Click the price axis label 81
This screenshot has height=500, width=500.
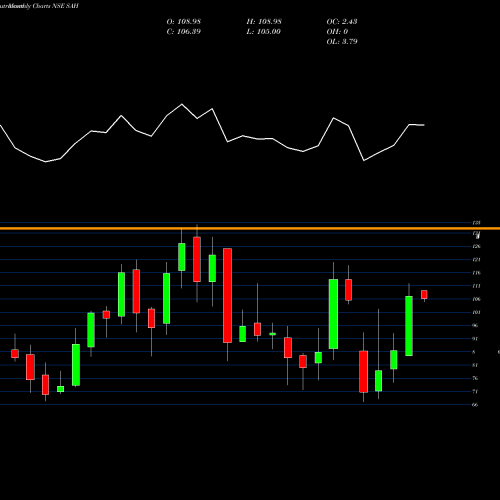[x=476, y=365]
